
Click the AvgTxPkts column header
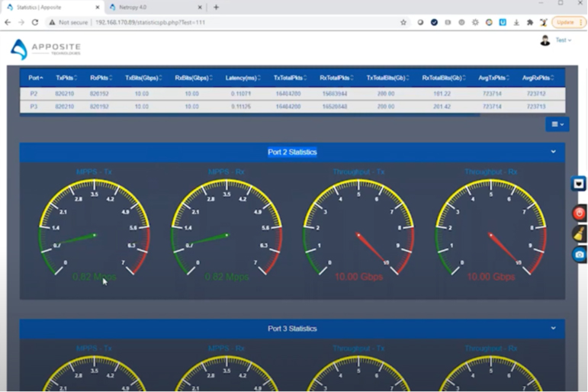click(x=493, y=78)
